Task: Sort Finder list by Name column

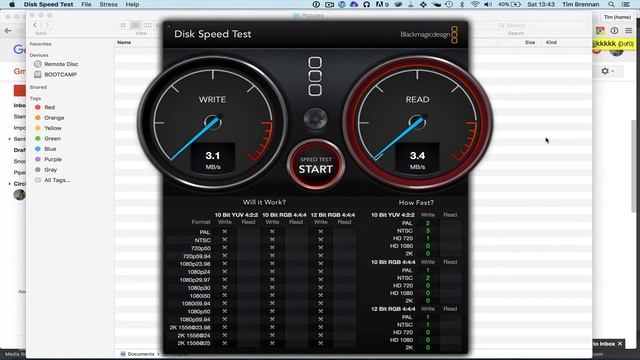Action: click(124, 42)
